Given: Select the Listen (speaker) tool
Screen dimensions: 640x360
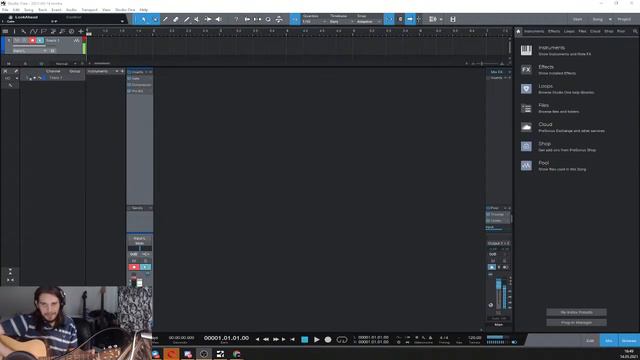Looking at the screenshot, I should tap(219, 19).
